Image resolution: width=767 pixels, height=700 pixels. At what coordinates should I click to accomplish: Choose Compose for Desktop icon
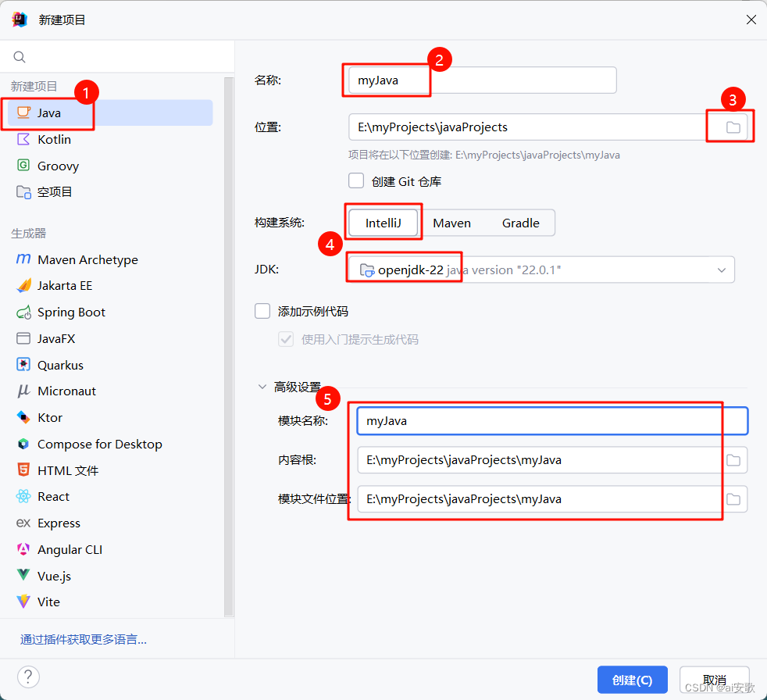tap(23, 444)
